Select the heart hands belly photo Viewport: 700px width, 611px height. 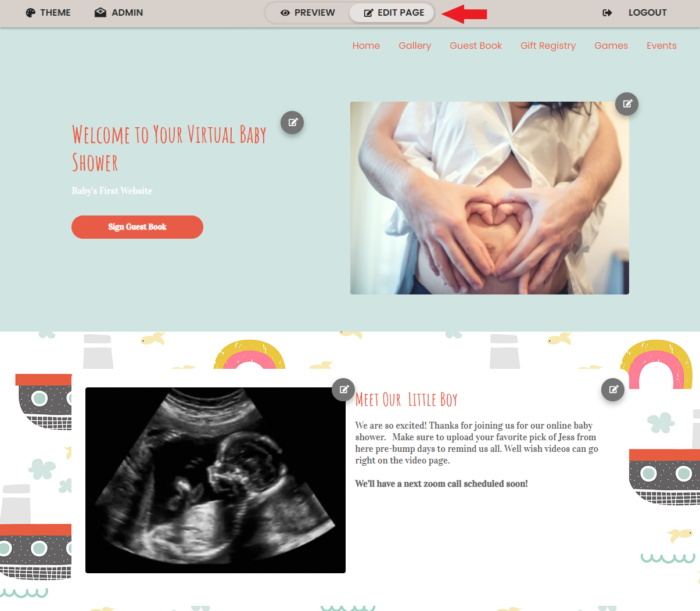click(490, 198)
